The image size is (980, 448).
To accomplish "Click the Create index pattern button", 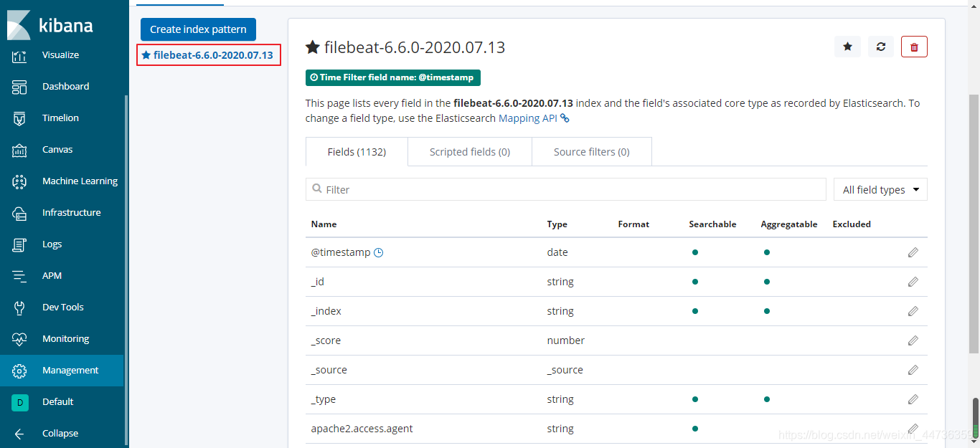I will pos(198,29).
